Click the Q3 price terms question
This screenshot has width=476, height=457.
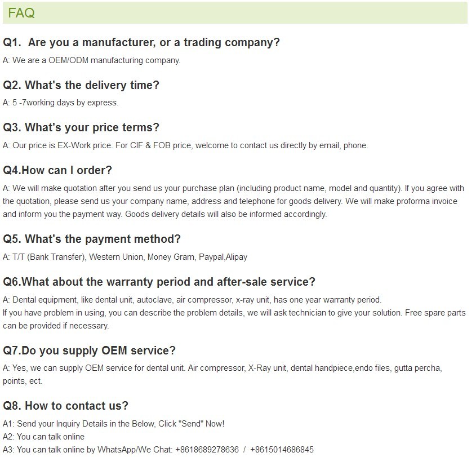click(x=81, y=127)
